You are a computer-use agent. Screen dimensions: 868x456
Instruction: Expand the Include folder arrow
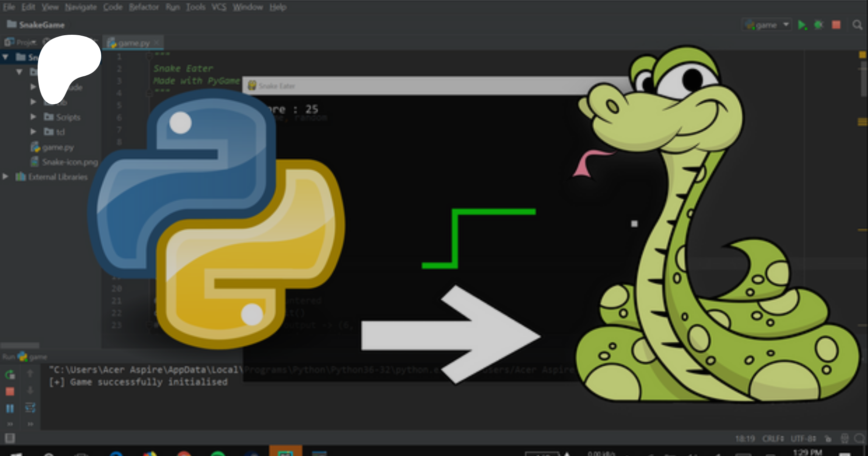click(33, 87)
